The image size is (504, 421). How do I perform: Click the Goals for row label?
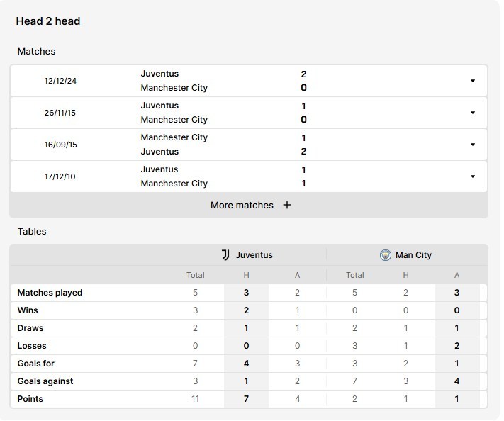[36, 364]
